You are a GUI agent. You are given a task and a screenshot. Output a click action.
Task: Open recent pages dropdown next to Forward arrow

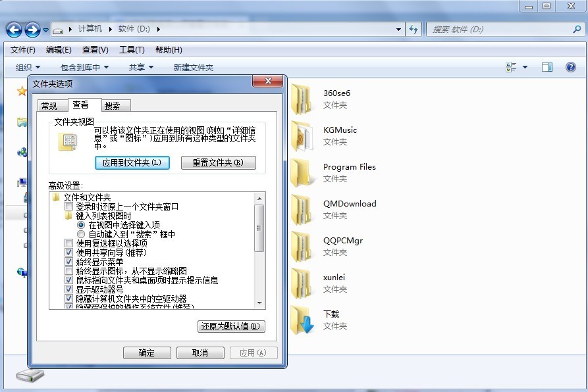coord(45,30)
